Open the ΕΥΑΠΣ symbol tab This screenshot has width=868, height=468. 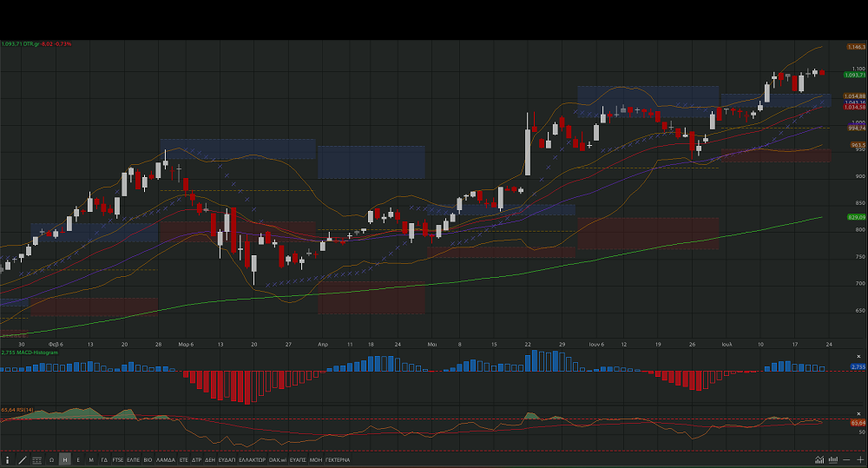(298, 459)
